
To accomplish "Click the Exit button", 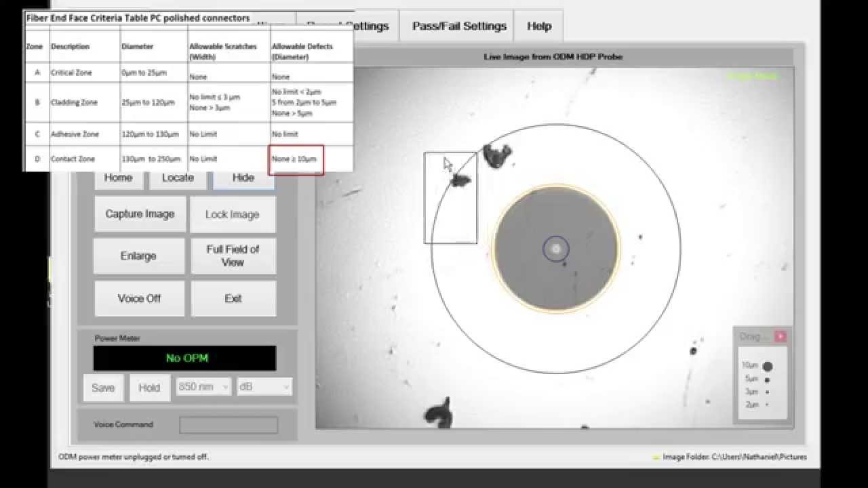I will tap(233, 298).
